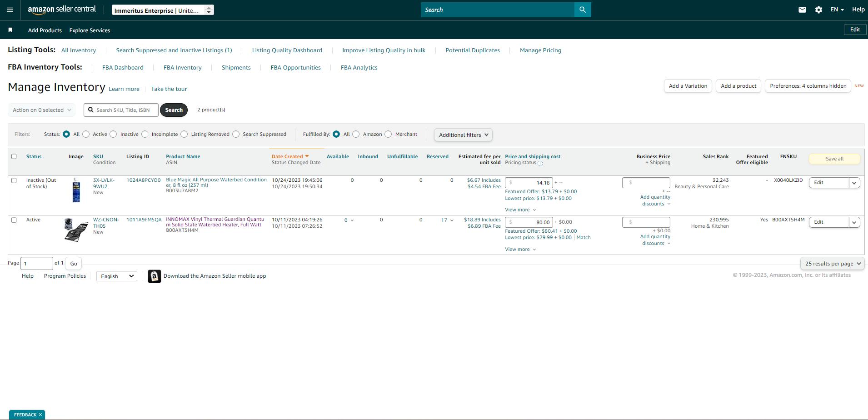Go to the Shipments tab
The image size is (868, 420).
pyautogui.click(x=236, y=68)
